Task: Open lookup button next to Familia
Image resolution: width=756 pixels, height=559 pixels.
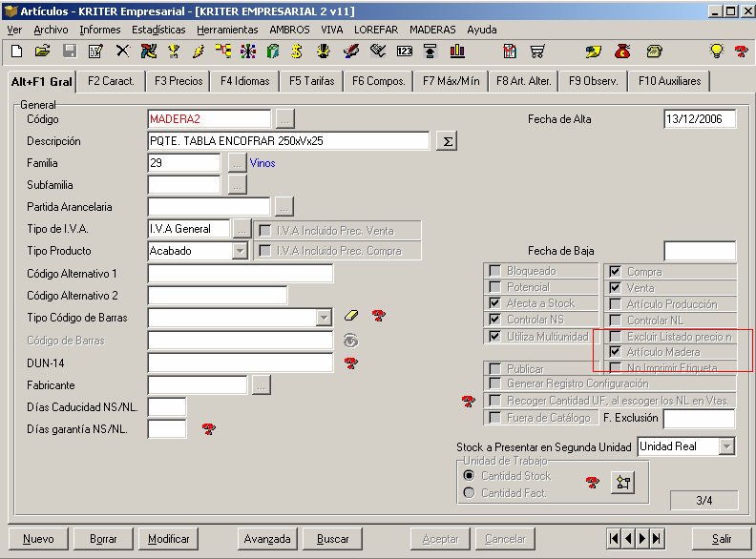Action: click(237, 163)
